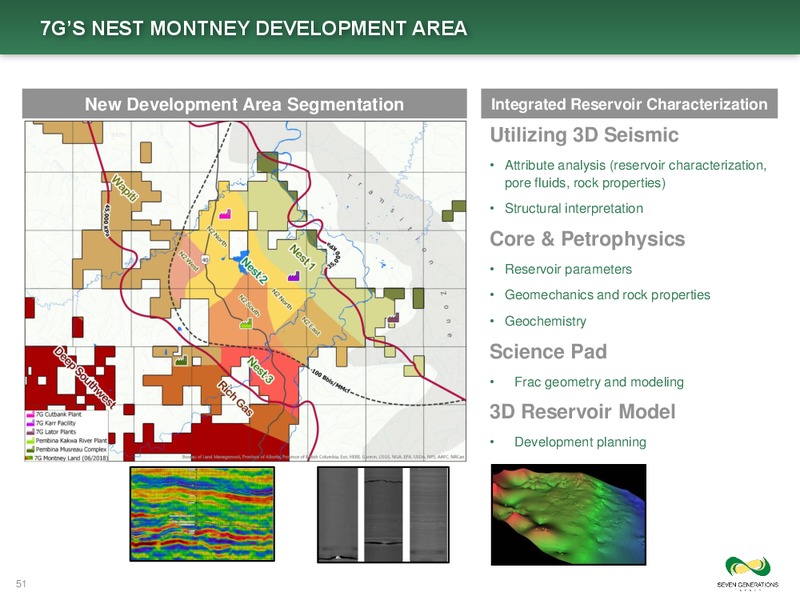Click the Reservoir parameters bullet
800x600 pixels.
pyautogui.click(x=568, y=269)
